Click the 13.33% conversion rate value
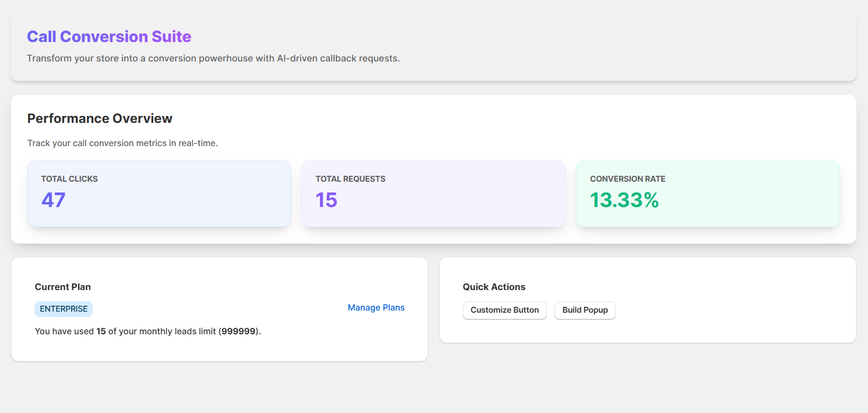868x413 pixels. (x=624, y=200)
